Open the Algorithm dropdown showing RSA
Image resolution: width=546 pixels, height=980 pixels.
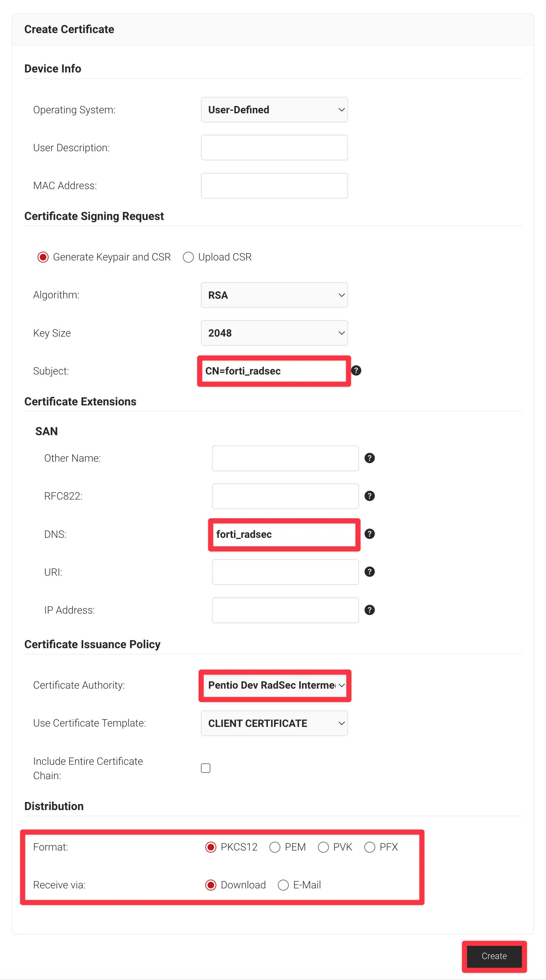pyautogui.click(x=274, y=295)
